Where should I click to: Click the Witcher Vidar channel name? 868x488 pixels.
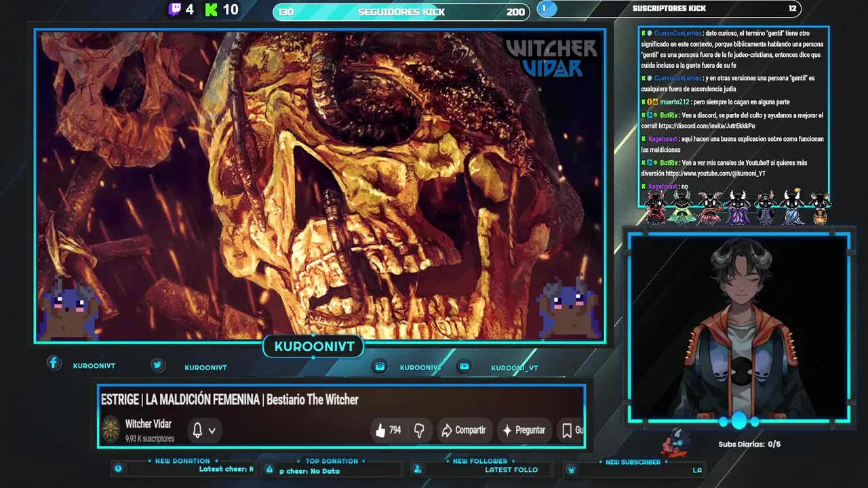click(148, 424)
